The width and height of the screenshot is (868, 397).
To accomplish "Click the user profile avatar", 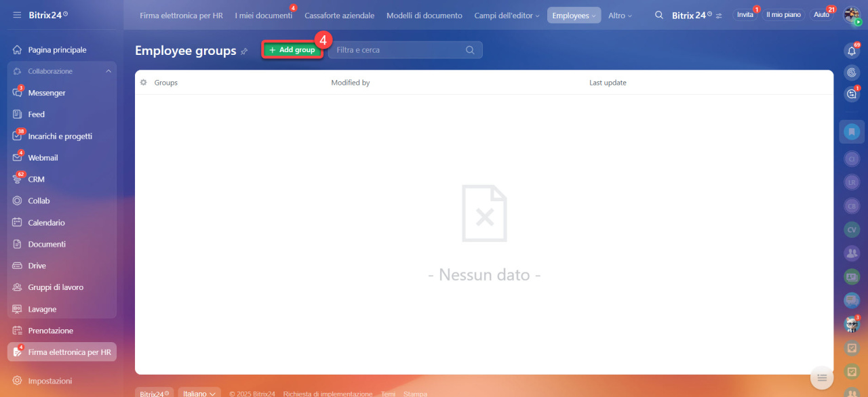I will [851, 14].
